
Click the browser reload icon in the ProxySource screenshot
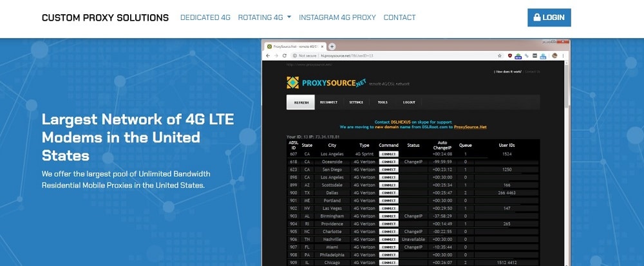(284, 55)
